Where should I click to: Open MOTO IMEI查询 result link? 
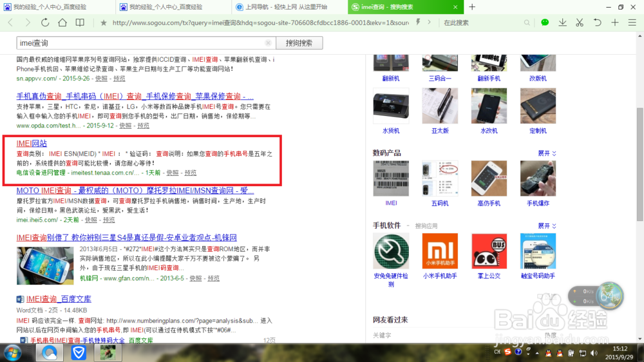coord(135,191)
